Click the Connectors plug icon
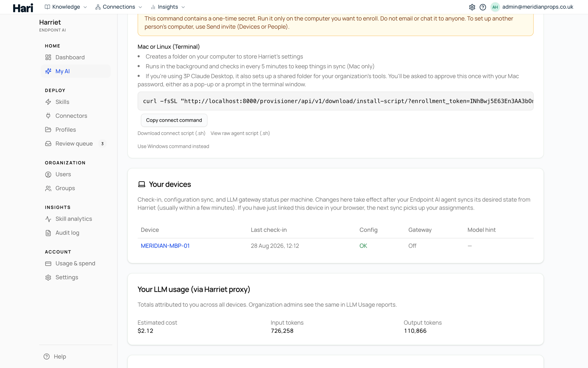588x368 pixels. click(48, 116)
